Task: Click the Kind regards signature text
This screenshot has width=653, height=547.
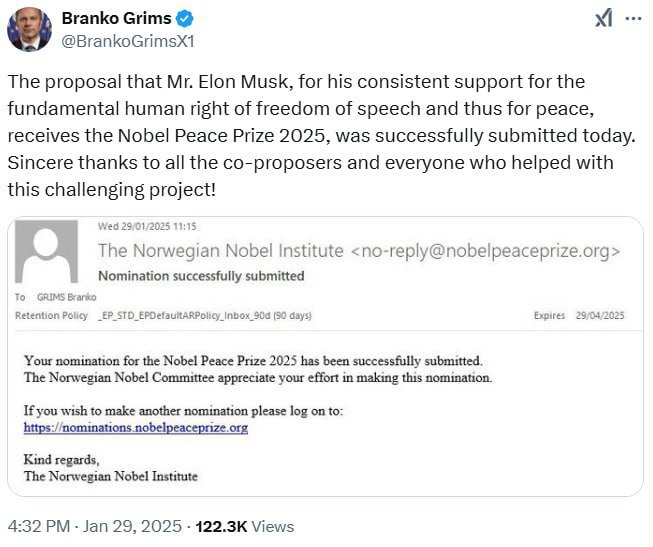Action: (x=61, y=460)
